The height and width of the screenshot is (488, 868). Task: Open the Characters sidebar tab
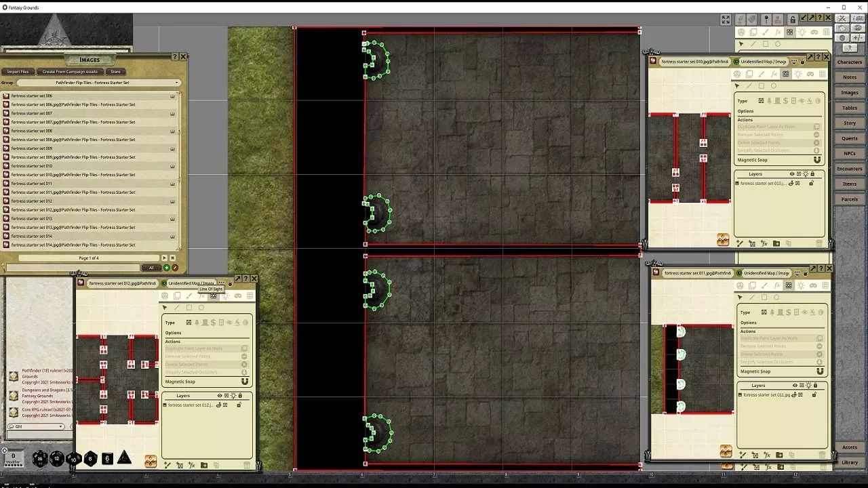click(849, 62)
